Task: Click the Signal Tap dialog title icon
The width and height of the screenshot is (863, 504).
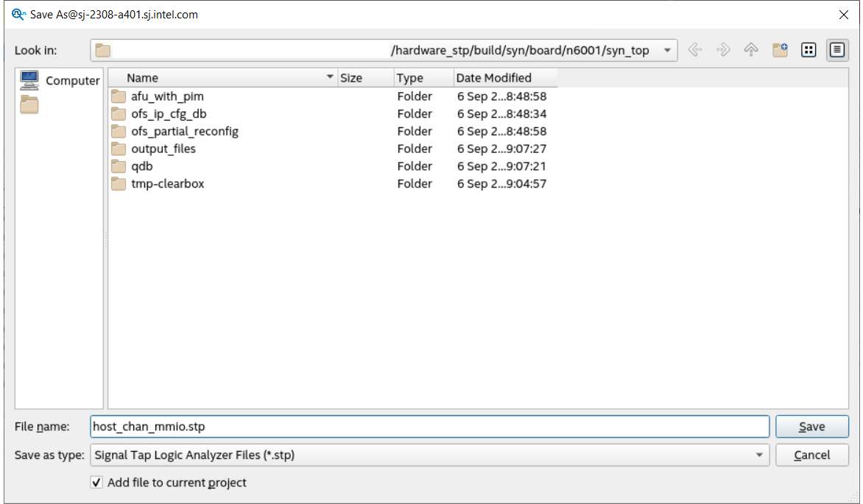Action: click(x=18, y=15)
